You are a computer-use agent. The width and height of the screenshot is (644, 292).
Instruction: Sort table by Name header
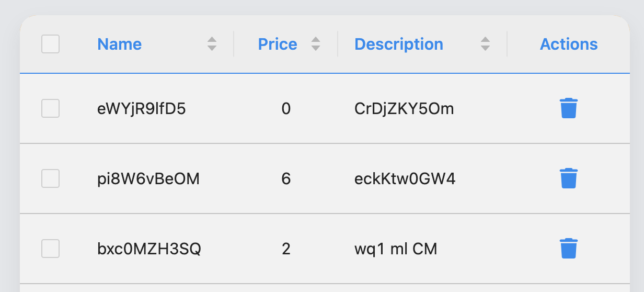[120, 44]
